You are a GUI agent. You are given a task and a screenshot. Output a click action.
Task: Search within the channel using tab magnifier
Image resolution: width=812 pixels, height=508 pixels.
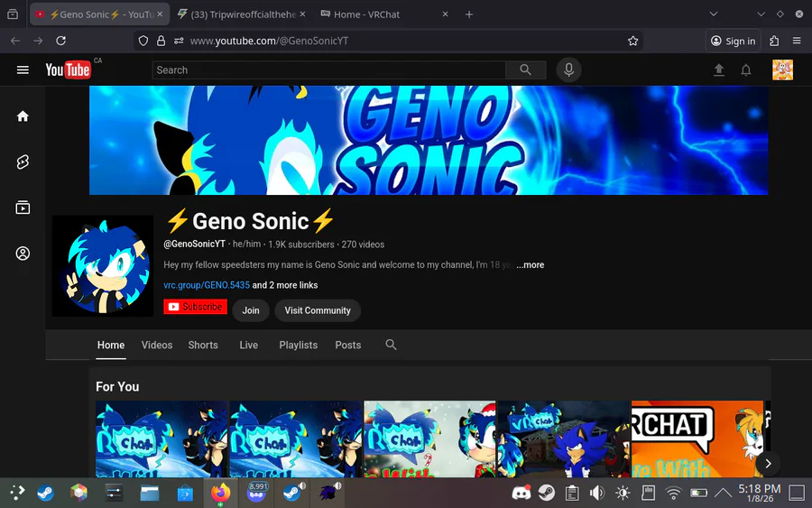pyautogui.click(x=391, y=345)
